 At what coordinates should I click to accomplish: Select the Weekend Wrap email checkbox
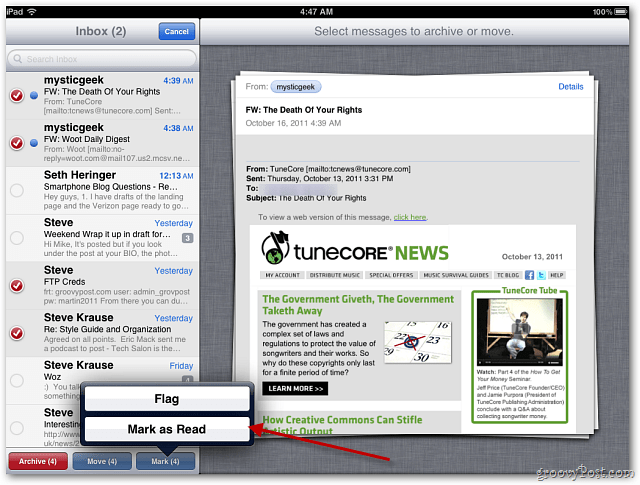click(x=17, y=238)
